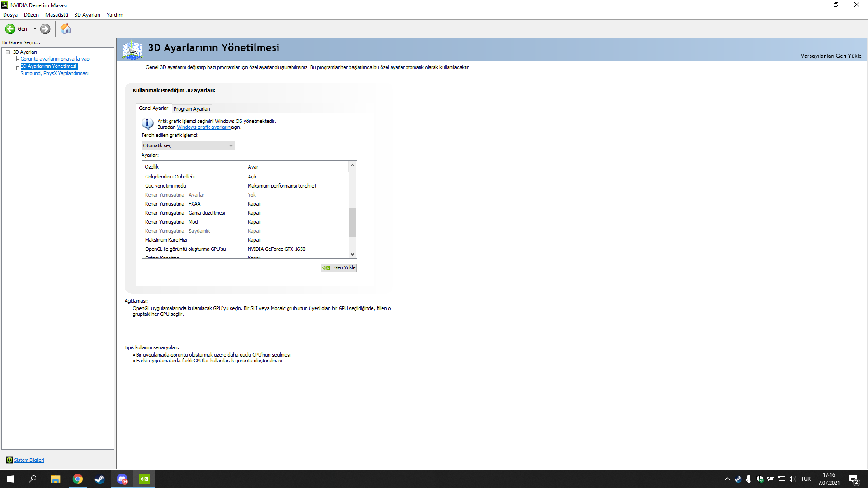Viewport: 868px width, 488px height.
Task: Open NVIDIA icon in the taskbar
Action: pos(144,479)
